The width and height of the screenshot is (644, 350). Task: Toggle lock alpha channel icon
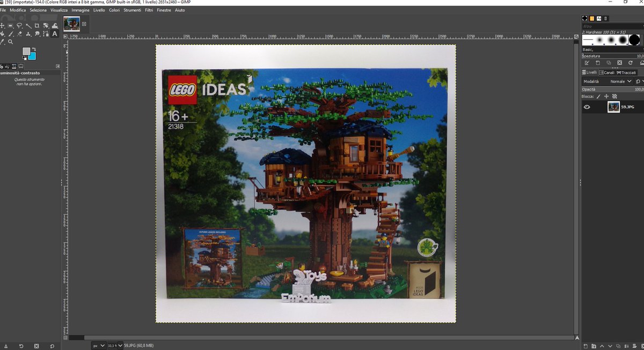point(614,96)
